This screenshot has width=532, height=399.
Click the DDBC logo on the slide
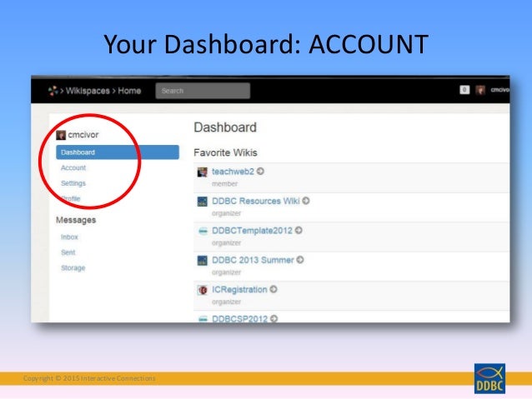coord(489,378)
